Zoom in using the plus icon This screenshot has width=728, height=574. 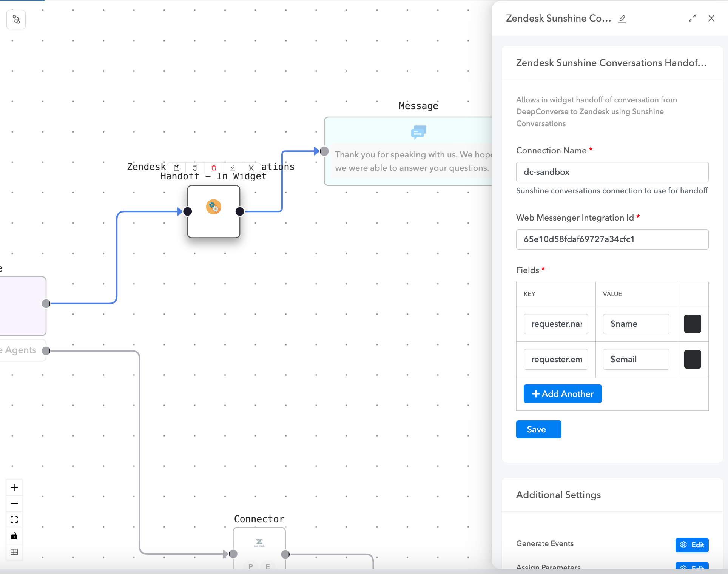14,487
